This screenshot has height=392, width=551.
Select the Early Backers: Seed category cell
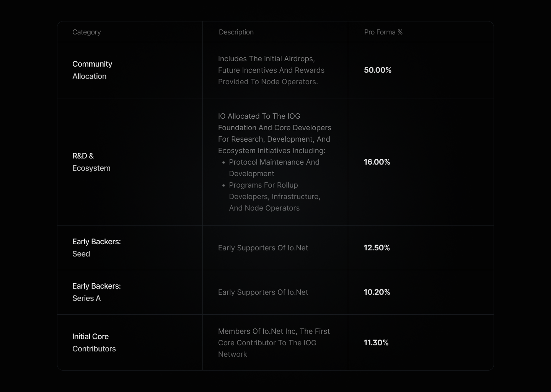[x=96, y=248]
